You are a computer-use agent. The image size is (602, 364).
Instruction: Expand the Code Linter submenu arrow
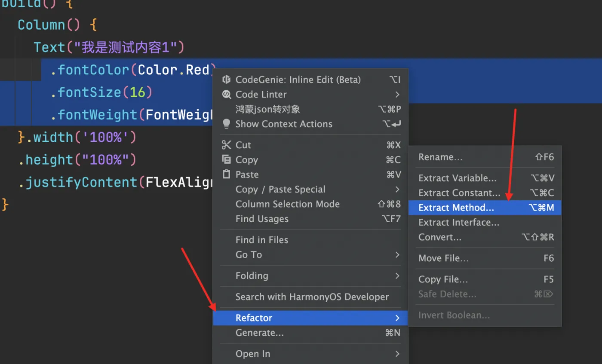point(397,95)
